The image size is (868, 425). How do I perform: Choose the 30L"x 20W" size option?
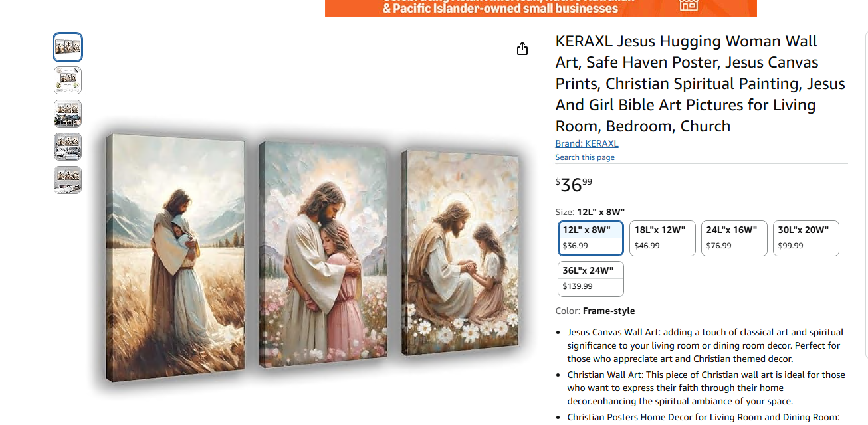point(806,238)
